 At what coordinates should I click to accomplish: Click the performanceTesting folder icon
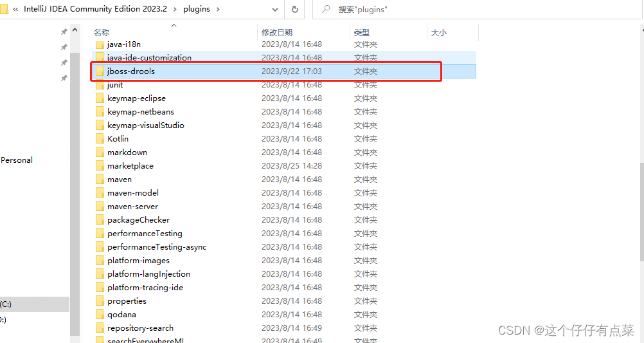point(100,234)
